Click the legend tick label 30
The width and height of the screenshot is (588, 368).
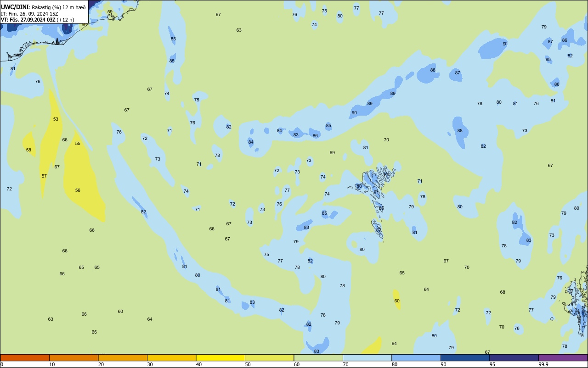150,364
